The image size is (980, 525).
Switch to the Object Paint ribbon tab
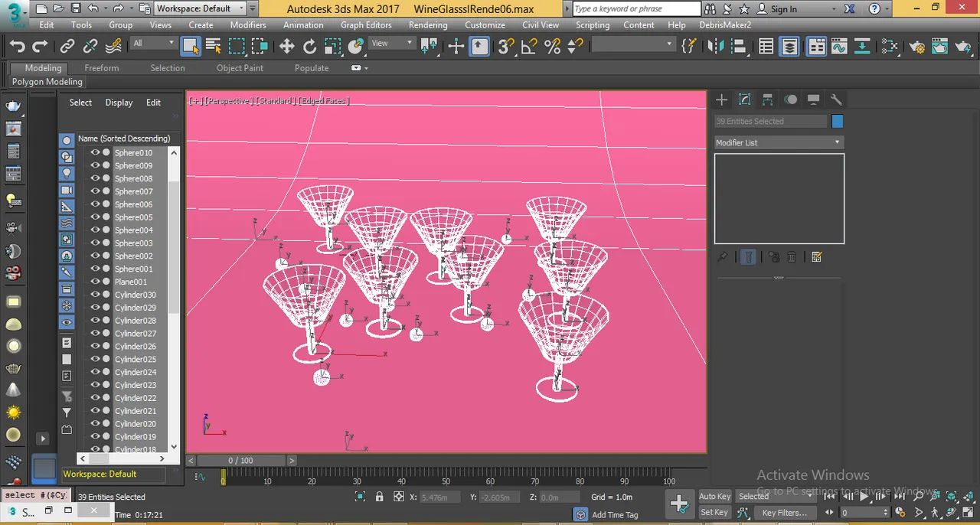[240, 68]
